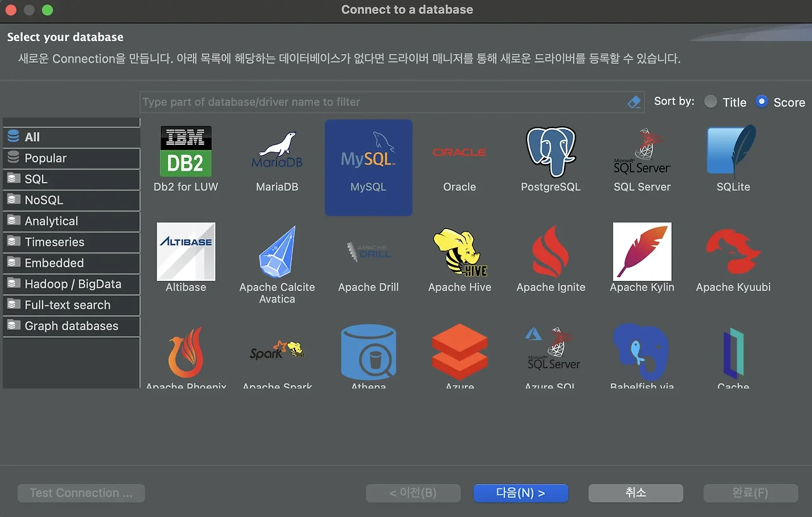Select the Hadoop / BigData category
The height and width of the screenshot is (517, 812).
pos(62,284)
